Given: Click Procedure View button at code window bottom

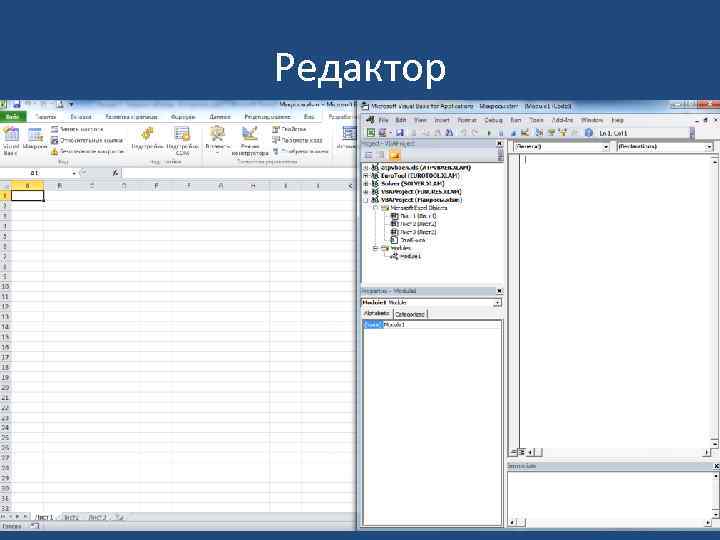Looking at the screenshot, I should pos(513,452).
